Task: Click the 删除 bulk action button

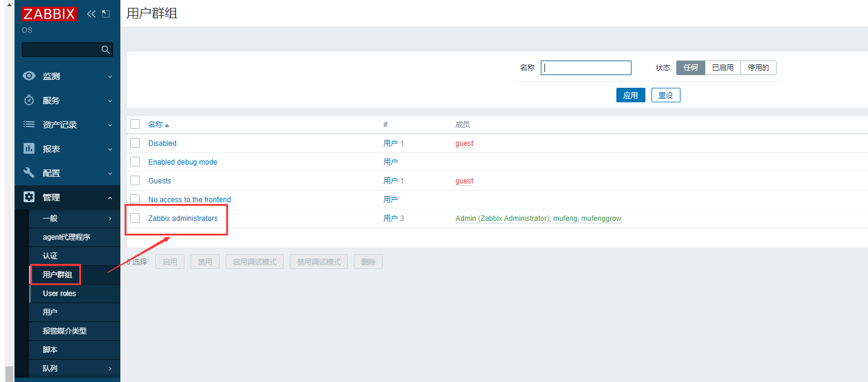Action: [368, 262]
